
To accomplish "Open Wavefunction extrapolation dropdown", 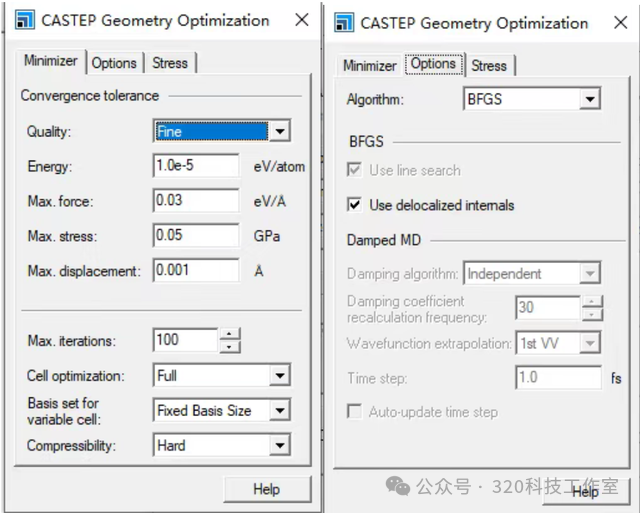I will pyautogui.click(x=558, y=343).
